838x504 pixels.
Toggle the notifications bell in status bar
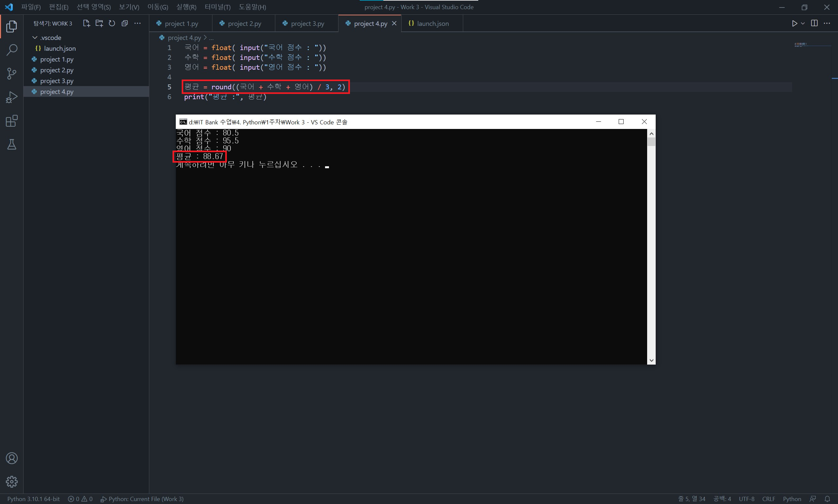coord(828,499)
